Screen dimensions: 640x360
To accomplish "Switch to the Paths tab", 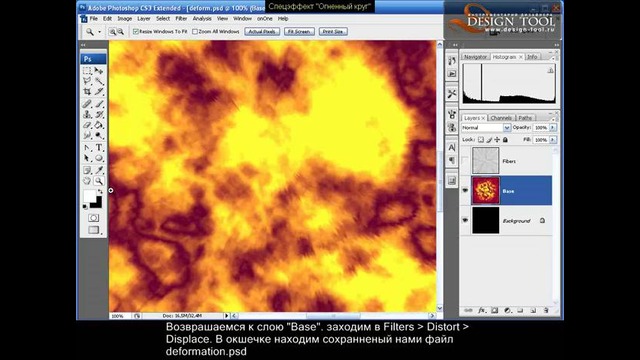I will (x=525, y=118).
